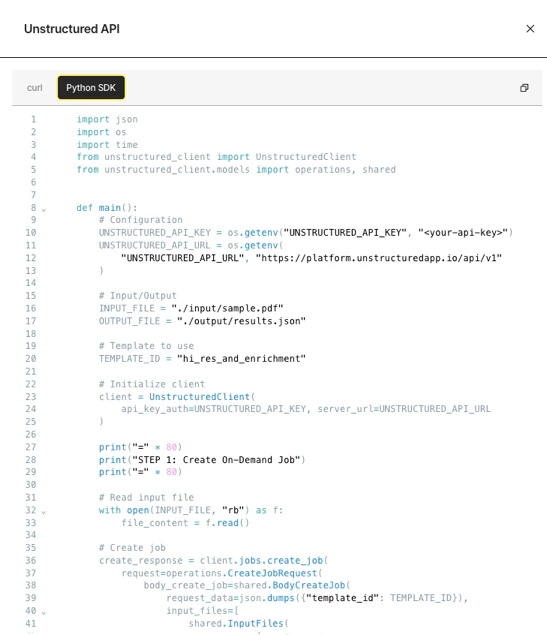Click 'UnstructuredClient' import on line 4

click(306, 157)
